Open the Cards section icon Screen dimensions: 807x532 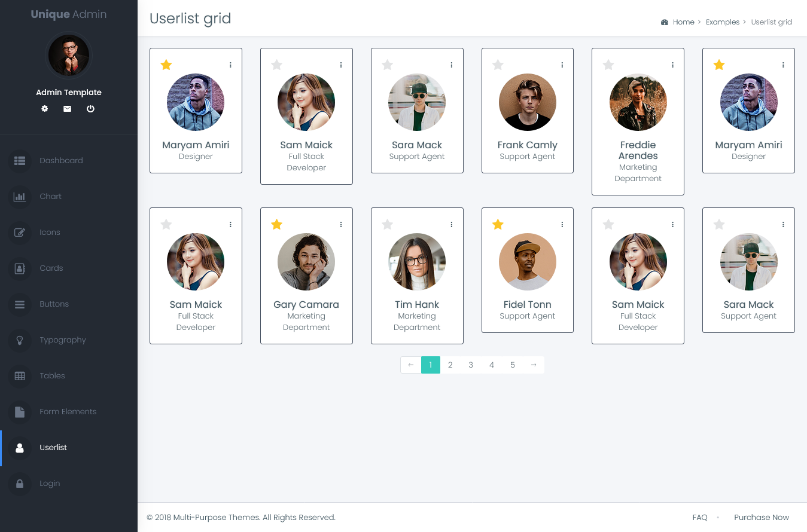tap(20, 268)
